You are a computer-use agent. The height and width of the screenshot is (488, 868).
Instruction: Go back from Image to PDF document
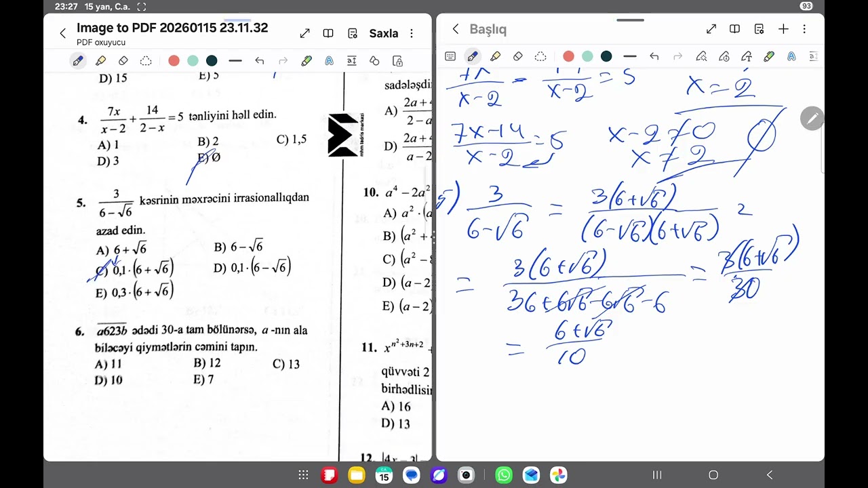click(x=63, y=33)
